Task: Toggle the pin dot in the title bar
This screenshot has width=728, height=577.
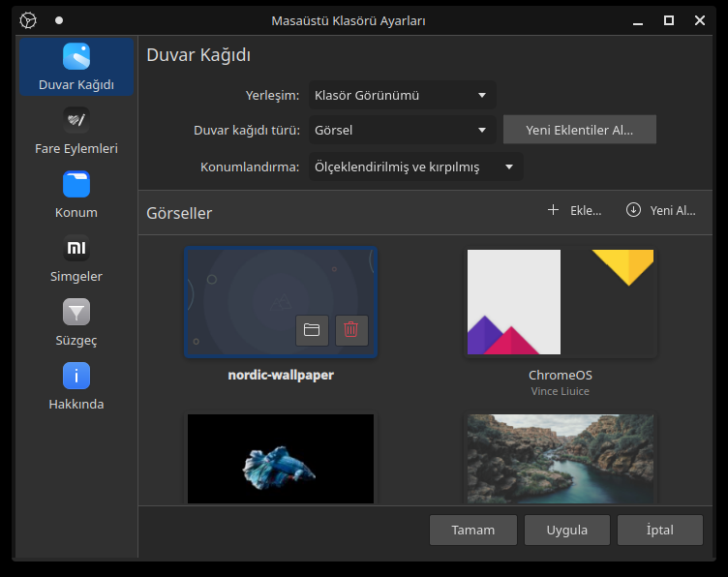Action: tap(59, 20)
